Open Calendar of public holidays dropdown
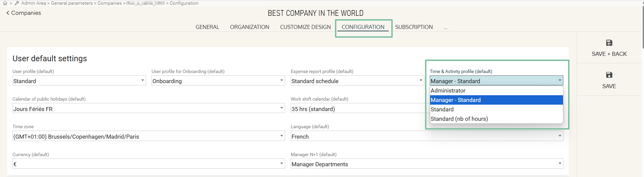644x177 pixels. (x=149, y=109)
